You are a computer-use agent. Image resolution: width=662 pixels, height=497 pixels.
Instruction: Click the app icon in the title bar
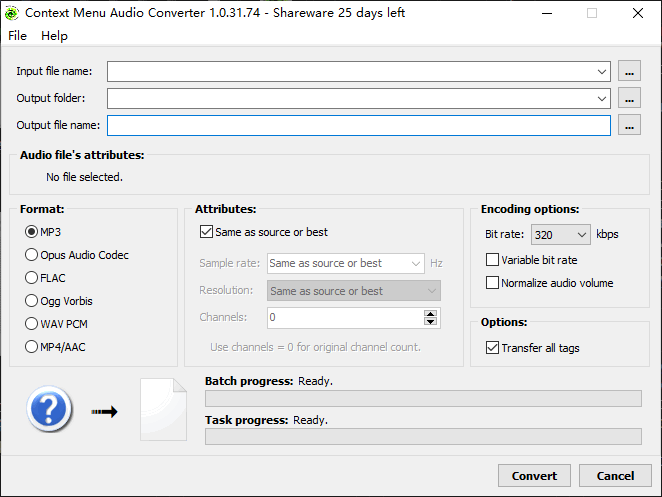(x=14, y=13)
